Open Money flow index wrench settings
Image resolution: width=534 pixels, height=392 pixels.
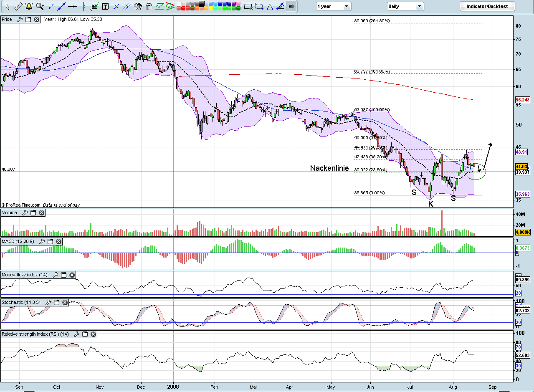(55, 275)
